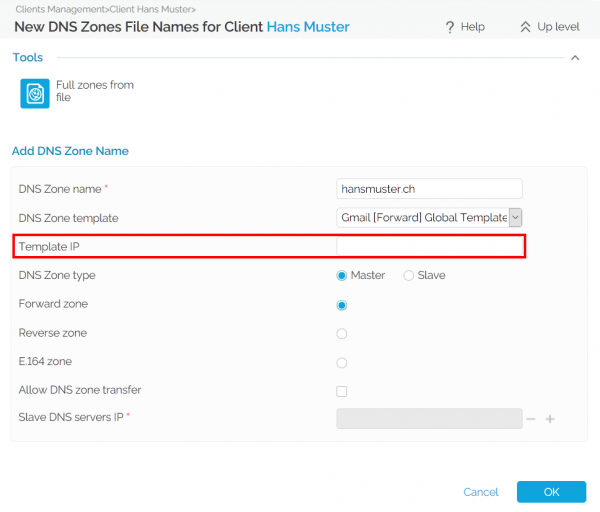The height and width of the screenshot is (512, 600).
Task: Open Clients Management breadcrumb
Action: [x=62, y=9]
